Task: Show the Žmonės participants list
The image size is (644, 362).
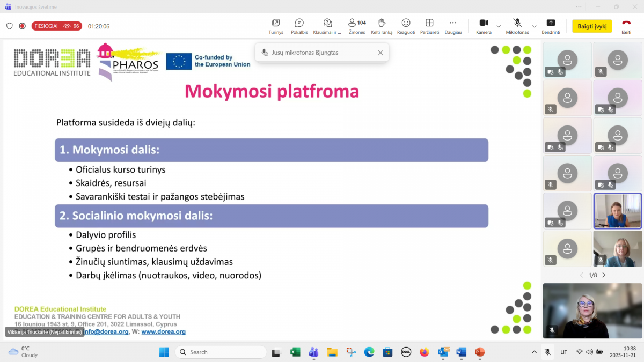Action: point(356,26)
